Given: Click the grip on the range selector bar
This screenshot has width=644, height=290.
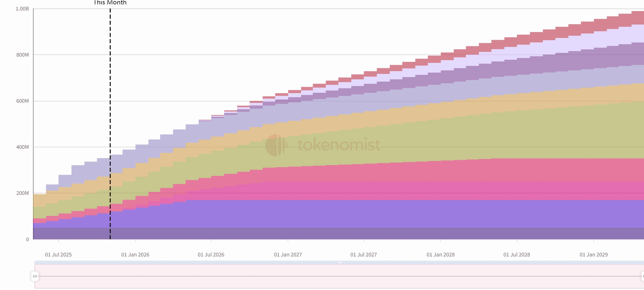Looking at the screenshot, I should click(x=340, y=263).
